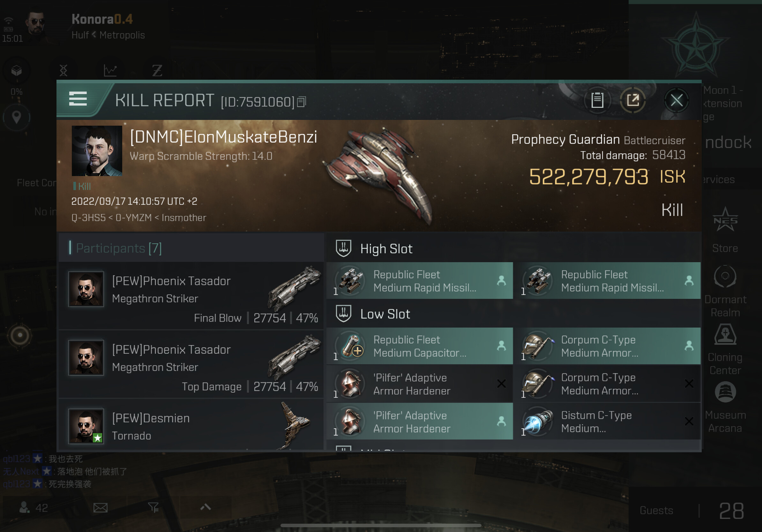View victim ElonMuskateBenzi's portrait

97,151
